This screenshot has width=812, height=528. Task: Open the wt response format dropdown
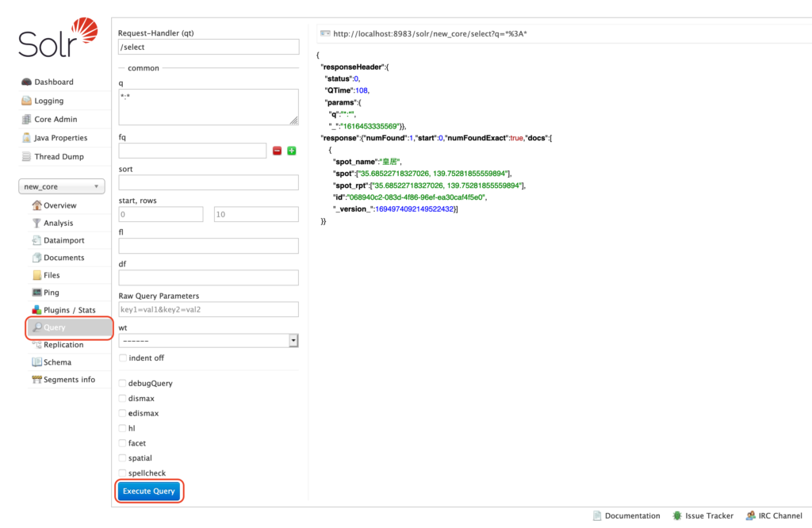(209, 341)
